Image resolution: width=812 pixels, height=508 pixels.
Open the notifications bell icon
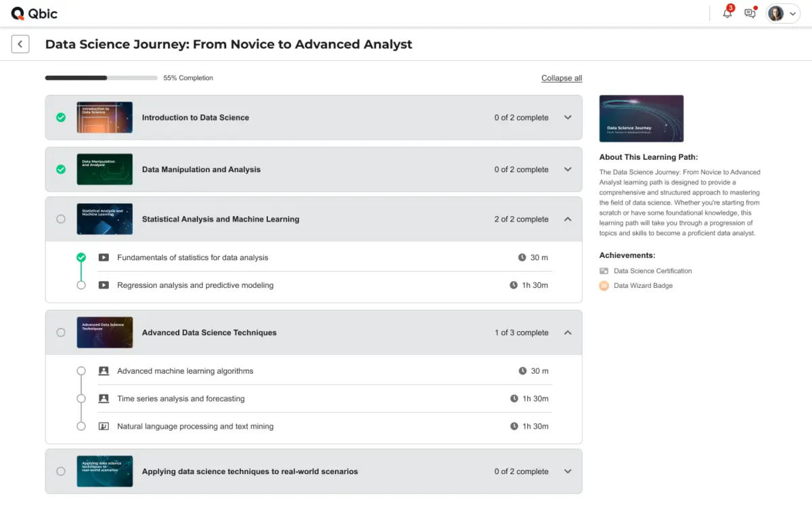[727, 14]
